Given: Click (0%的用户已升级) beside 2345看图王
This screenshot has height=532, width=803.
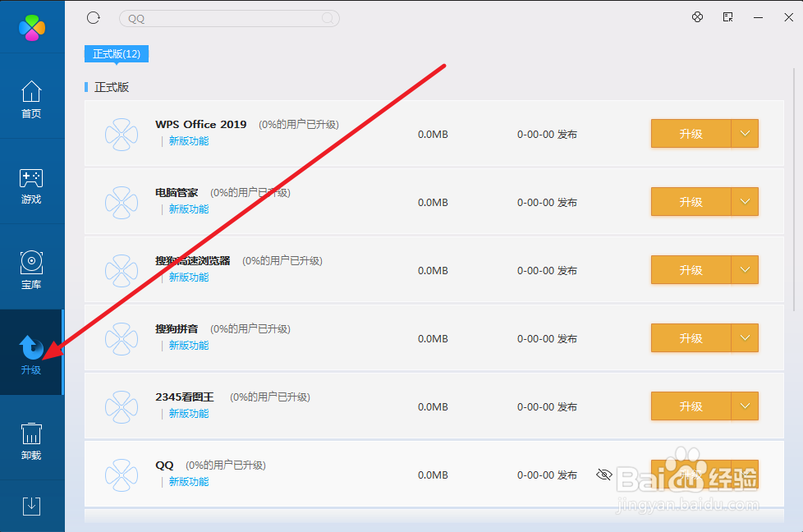Looking at the screenshot, I should pyautogui.click(x=270, y=397).
